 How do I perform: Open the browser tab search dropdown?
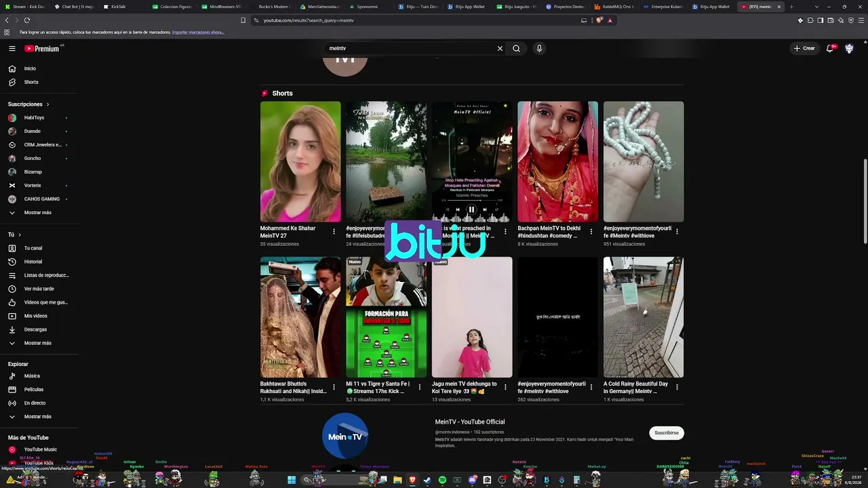click(816, 7)
